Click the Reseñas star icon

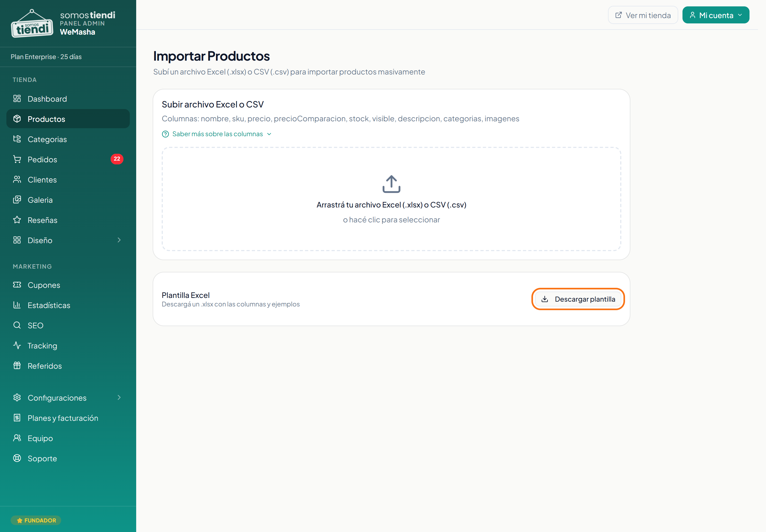tap(17, 220)
